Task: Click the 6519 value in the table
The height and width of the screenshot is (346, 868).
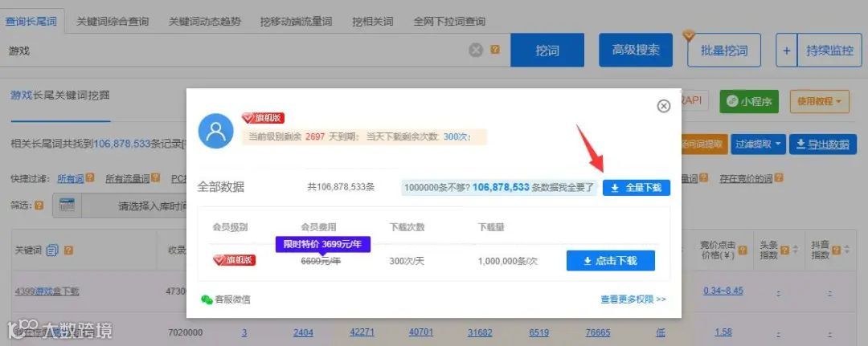Action: pos(539,332)
